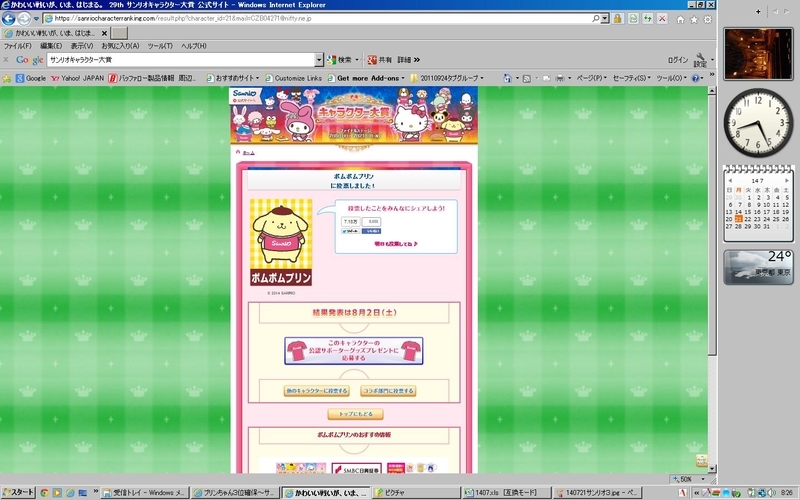Click the Print icon in command bar

click(560, 78)
